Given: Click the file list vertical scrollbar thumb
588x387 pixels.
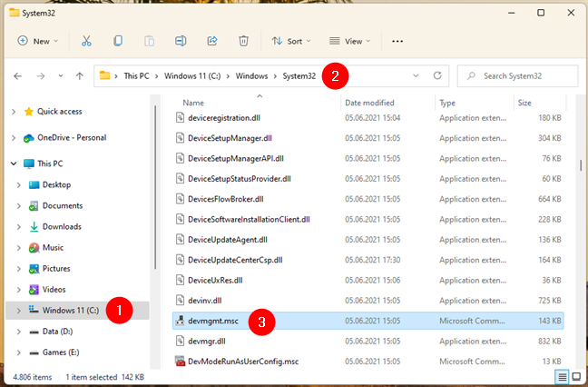Looking at the screenshot, I should coord(581,165).
